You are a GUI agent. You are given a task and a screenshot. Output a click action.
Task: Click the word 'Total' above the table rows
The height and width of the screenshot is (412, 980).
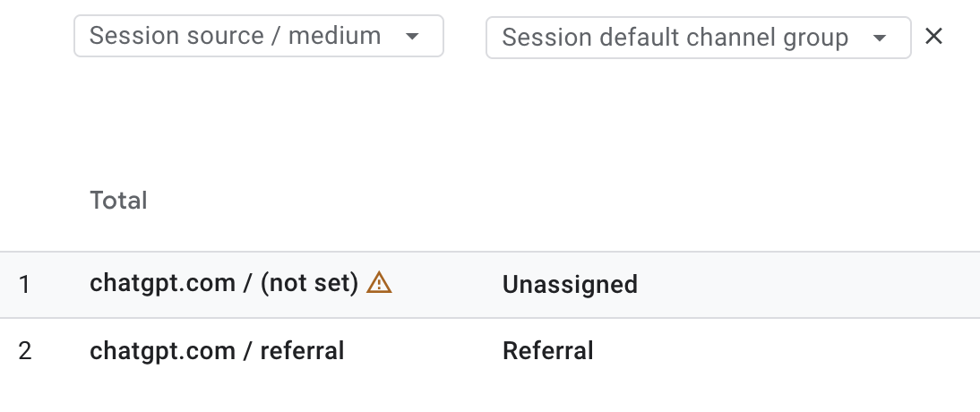coord(118,200)
